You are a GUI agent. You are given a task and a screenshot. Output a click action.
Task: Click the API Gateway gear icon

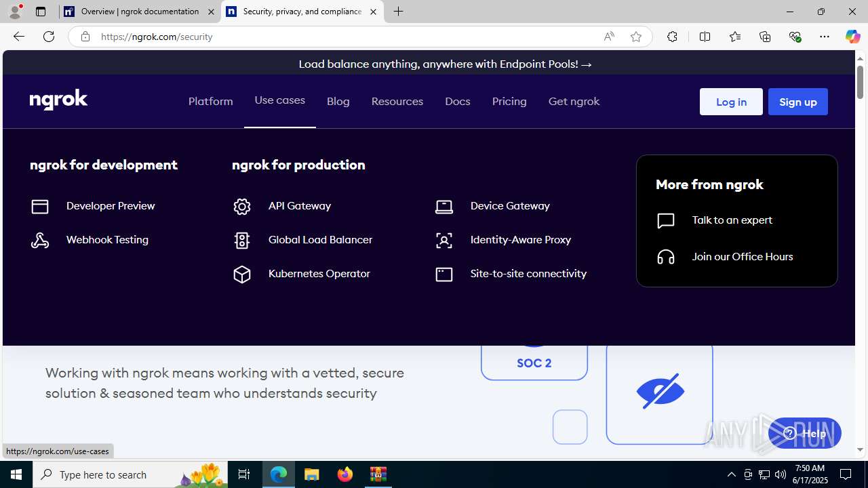tap(242, 206)
